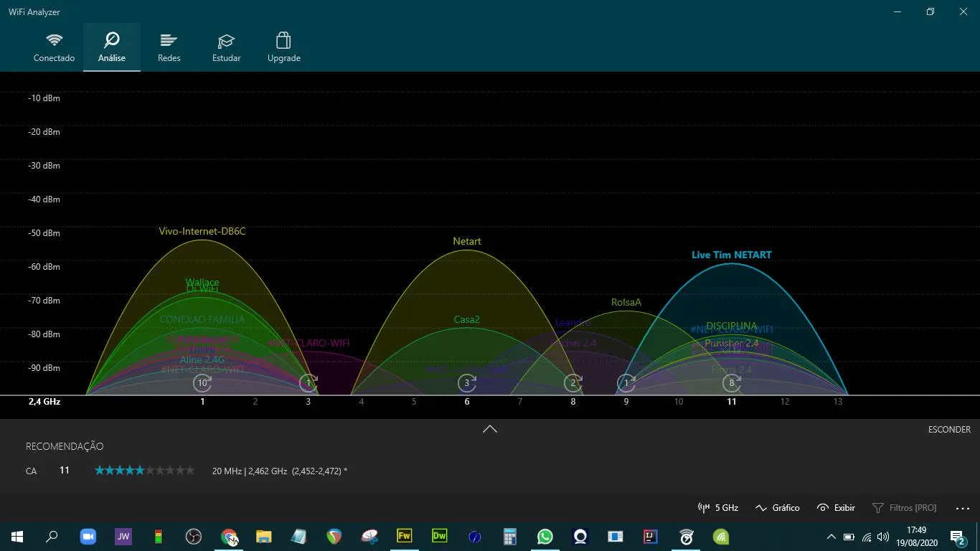Viewport: 980px width, 551px height.
Task: Switch the band to 5 GHz
Action: 718,508
